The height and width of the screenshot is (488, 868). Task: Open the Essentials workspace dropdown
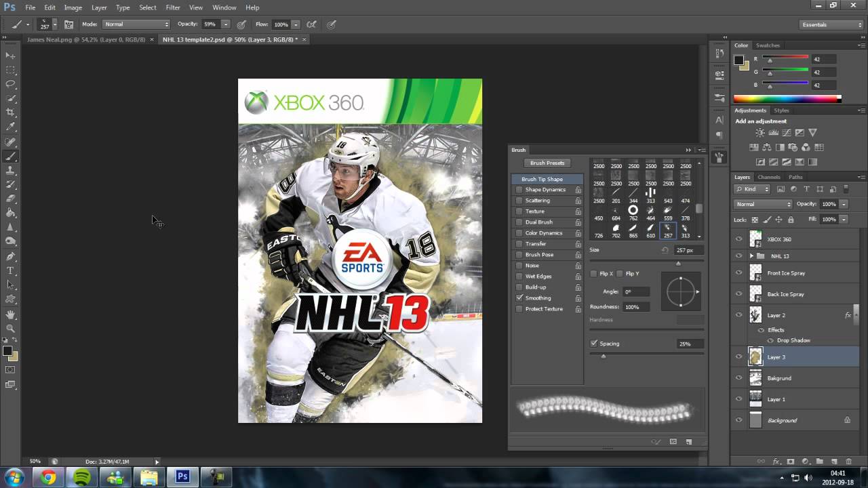(831, 24)
